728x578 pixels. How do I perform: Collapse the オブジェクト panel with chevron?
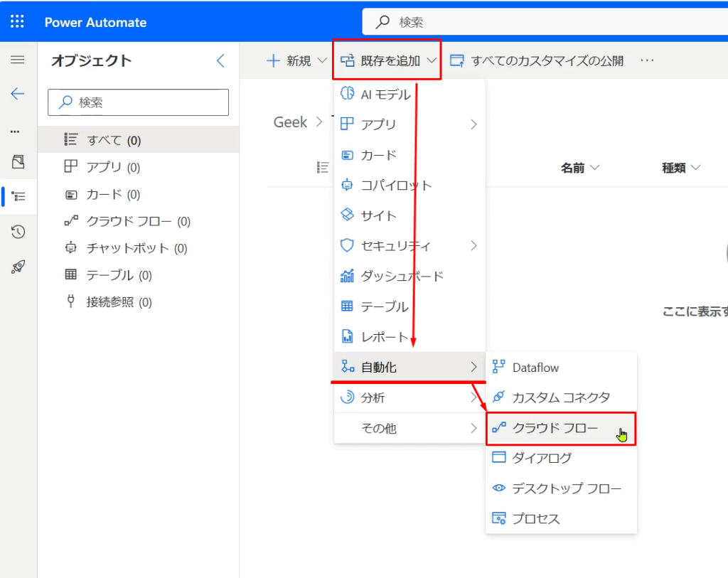(220, 60)
